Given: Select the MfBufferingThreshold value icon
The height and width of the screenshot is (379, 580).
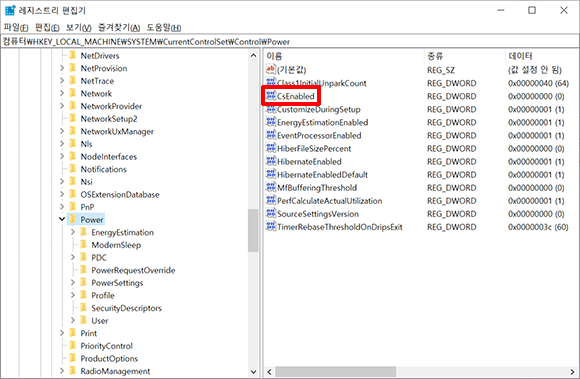Looking at the screenshot, I should (271, 187).
